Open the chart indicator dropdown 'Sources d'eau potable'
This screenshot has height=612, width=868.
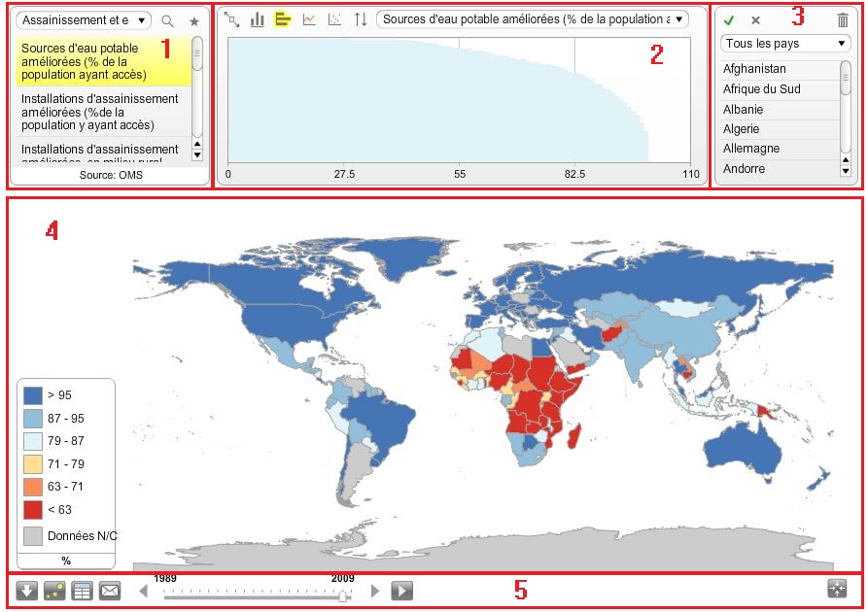click(532, 19)
